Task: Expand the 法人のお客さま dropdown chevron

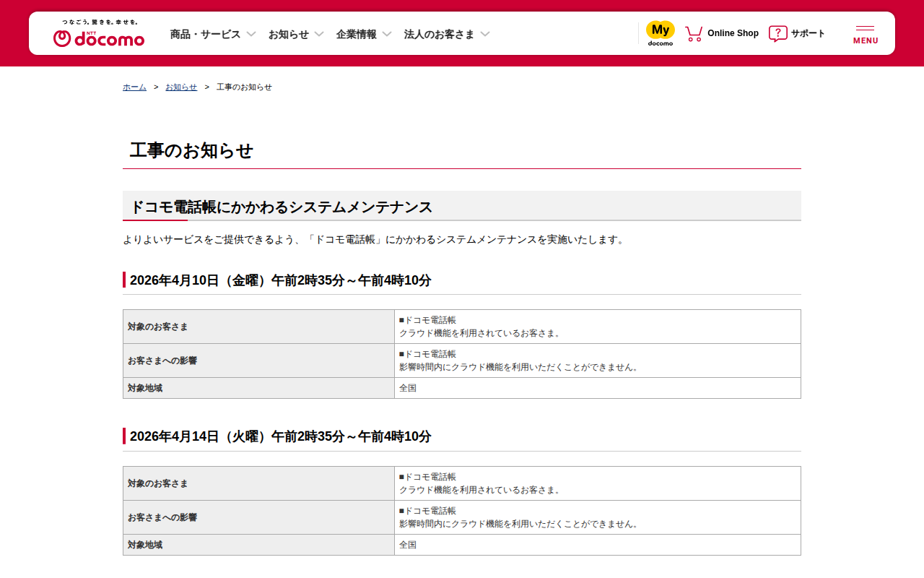Action: 485,34
